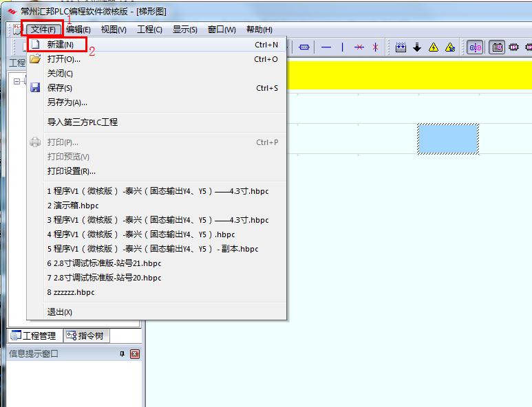Open the 工程(C) menu
This screenshot has height=407, width=532.
[149, 30]
